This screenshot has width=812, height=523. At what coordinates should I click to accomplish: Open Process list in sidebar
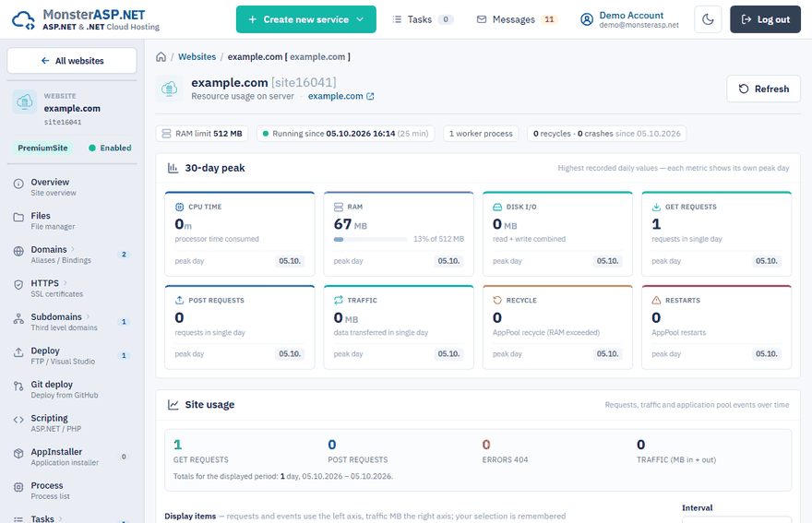[72, 491]
